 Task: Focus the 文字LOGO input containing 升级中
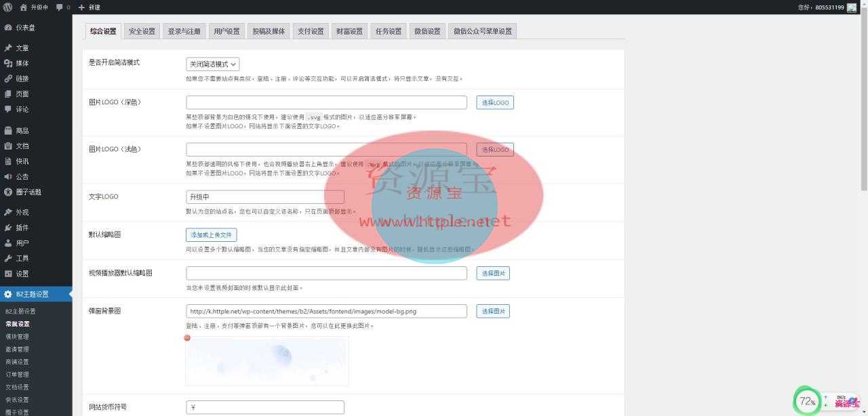pos(265,197)
